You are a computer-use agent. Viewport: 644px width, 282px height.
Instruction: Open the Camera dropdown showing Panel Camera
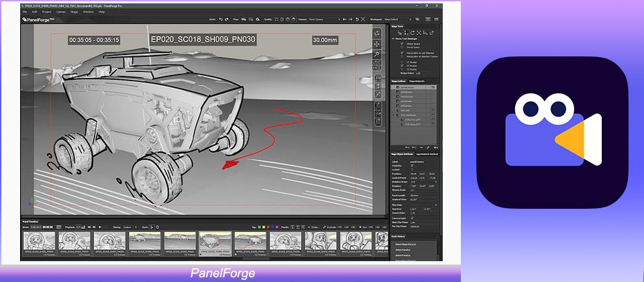[325, 19]
